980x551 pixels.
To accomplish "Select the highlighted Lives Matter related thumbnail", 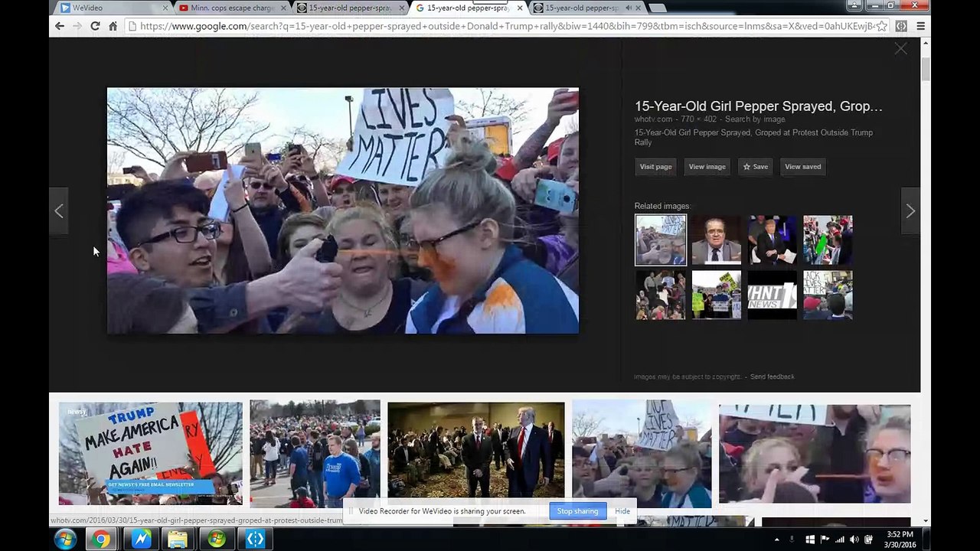I will click(x=661, y=240).
